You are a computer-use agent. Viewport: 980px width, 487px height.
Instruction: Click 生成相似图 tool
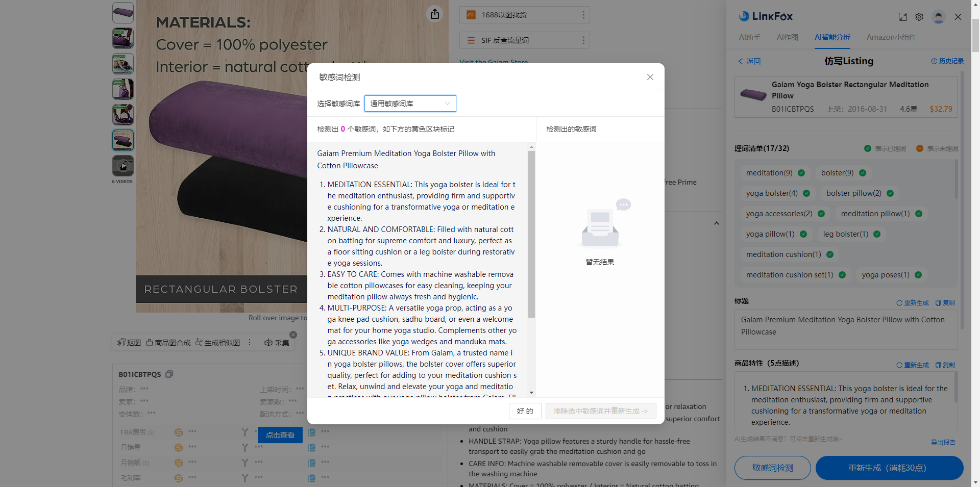pos(218,343)
